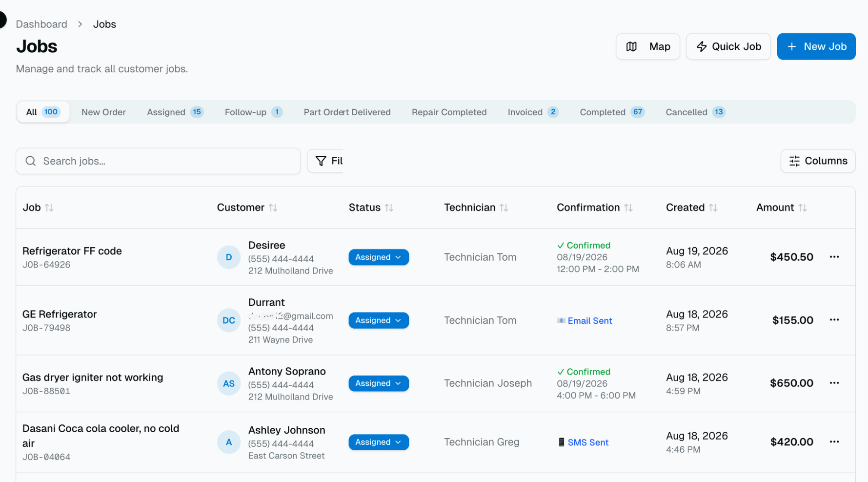
Task: Open the Repair Completed tab
Action: pos(449,112)
